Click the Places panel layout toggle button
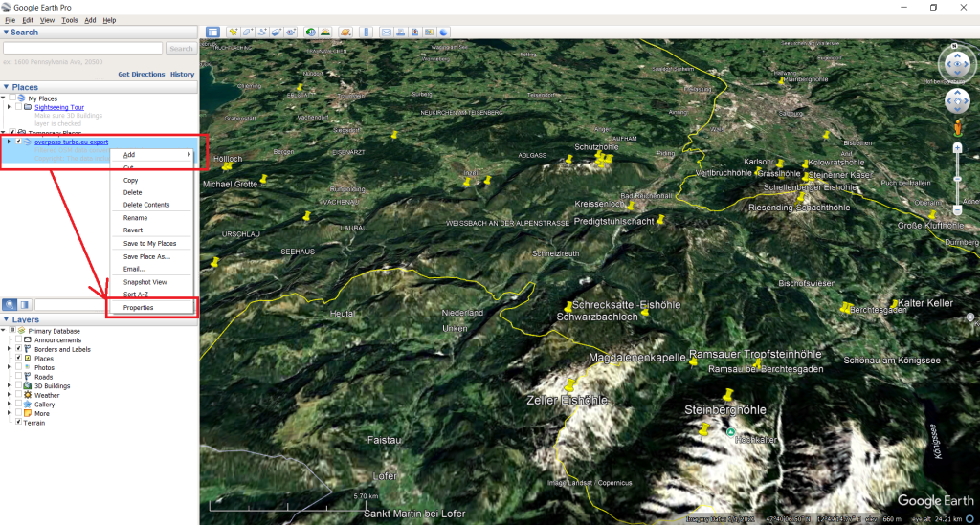Screen dimensions: 980x525 tap(24, 305)
